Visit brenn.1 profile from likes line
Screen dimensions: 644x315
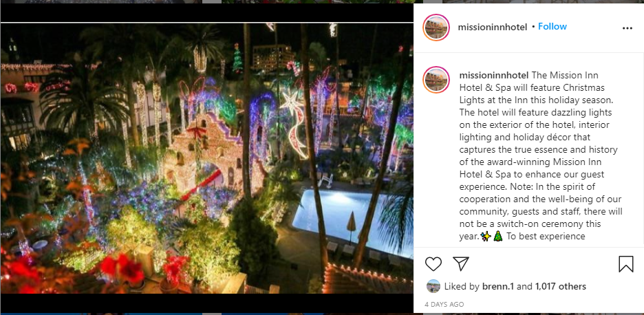tap(497, 286)
